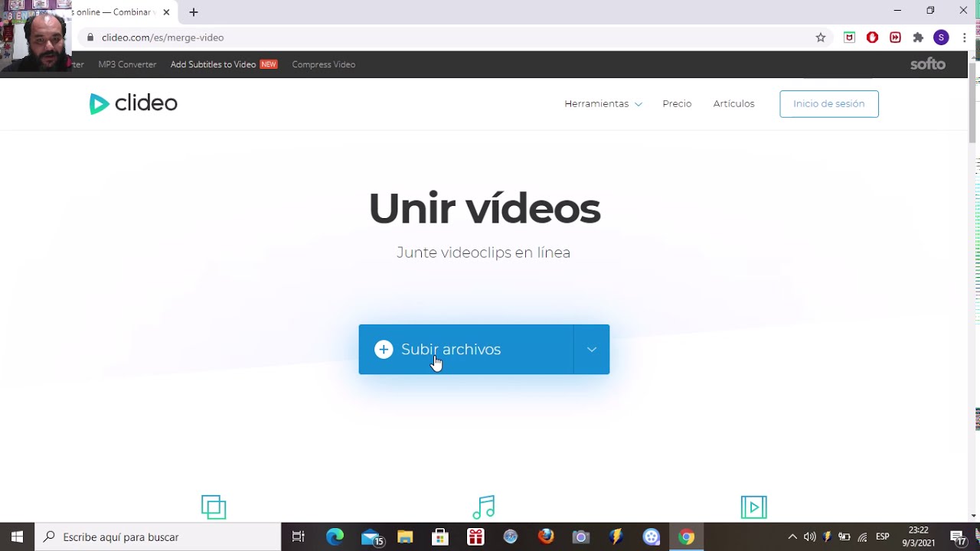
Task: Open the Chrome extensions puzzle icon
Action: [918, 37]
